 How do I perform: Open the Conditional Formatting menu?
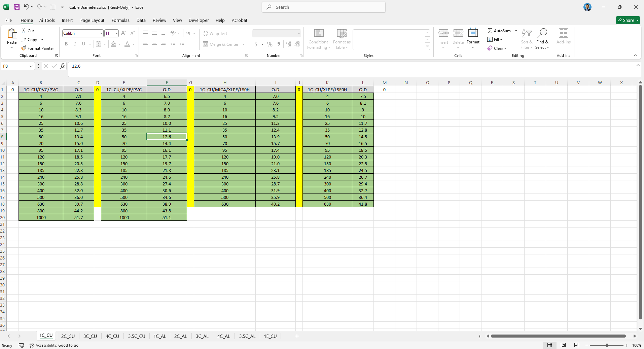[x=319, y=39]
